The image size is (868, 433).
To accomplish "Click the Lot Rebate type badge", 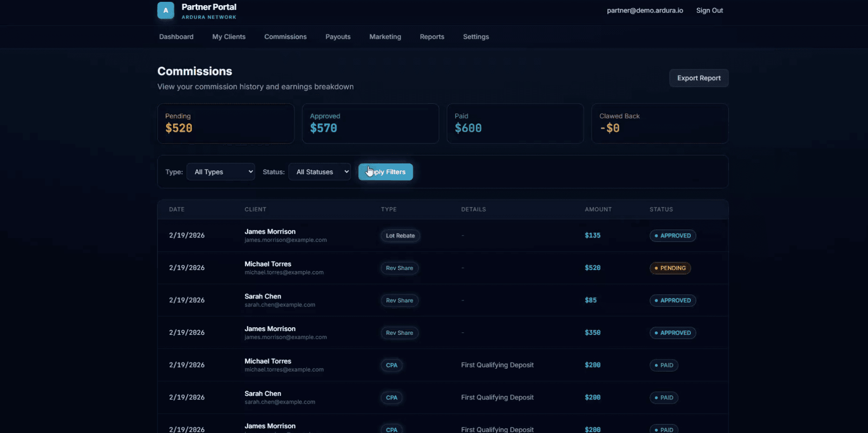I will click(x=400, y=236).
